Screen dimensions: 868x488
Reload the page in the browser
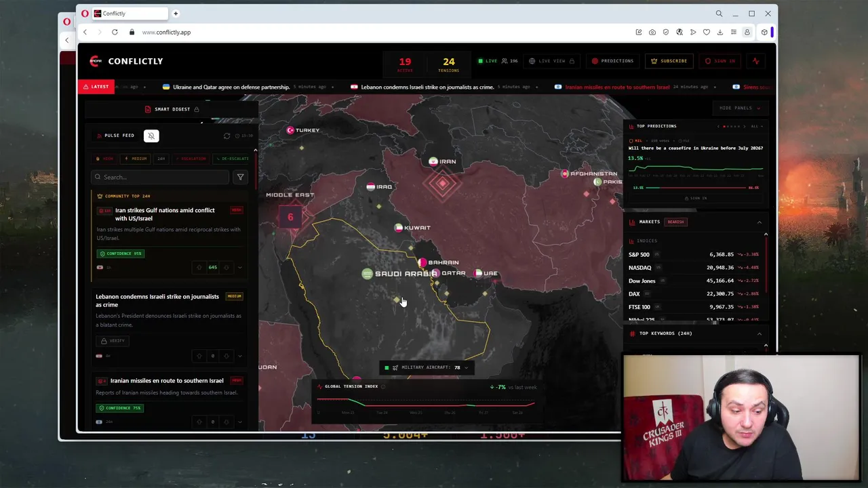[115, 32]
